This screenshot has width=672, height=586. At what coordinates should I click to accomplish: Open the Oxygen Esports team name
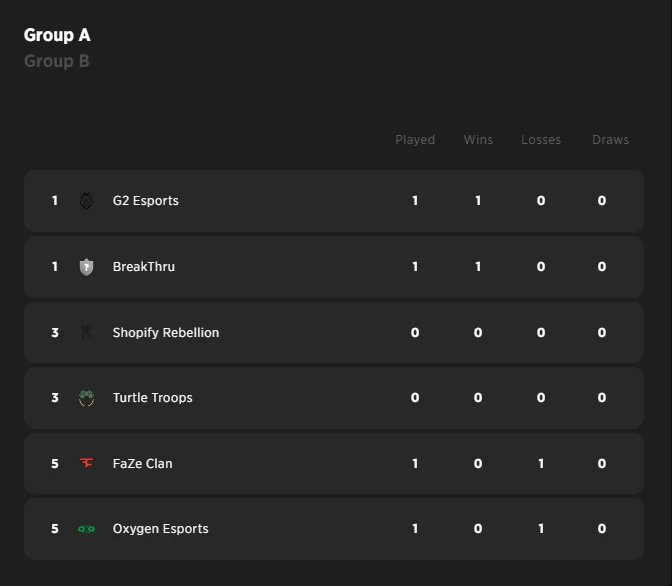pyautogui.click(x=160, y=529)
